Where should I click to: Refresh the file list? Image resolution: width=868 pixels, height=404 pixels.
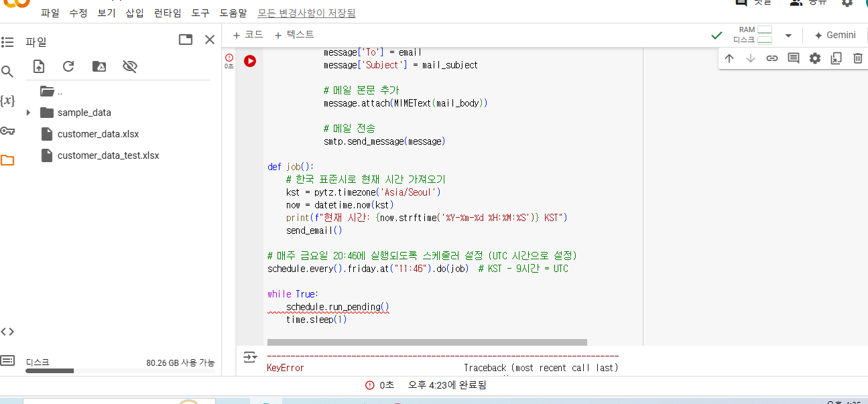tap(68, 66)
